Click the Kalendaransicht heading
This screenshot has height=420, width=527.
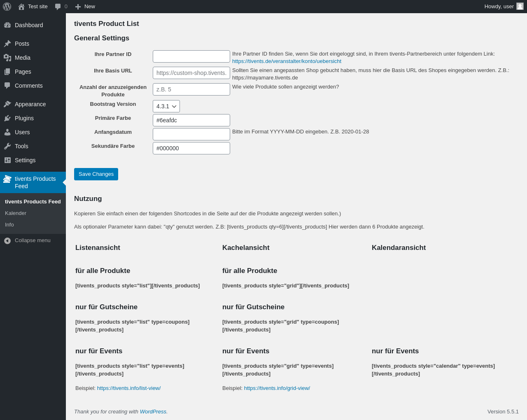pos(399,248)
